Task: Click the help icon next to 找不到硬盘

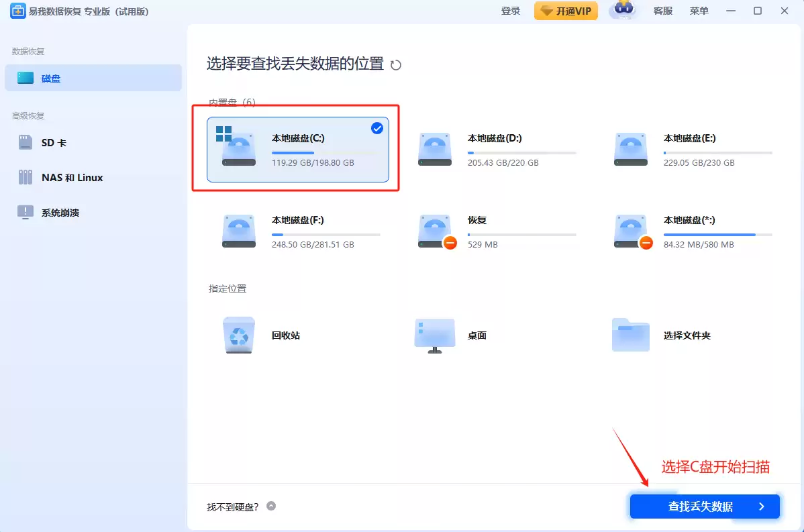Action: click(x=271, y=507)
